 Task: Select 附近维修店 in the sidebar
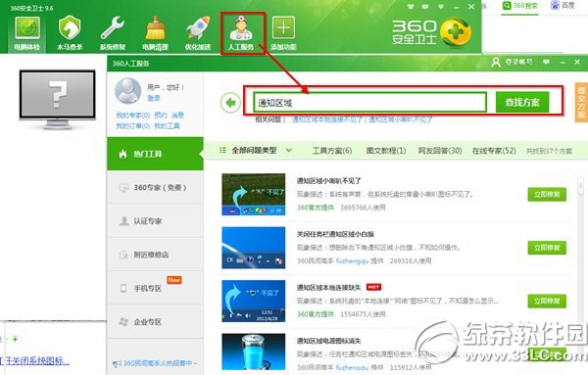tap(155, 255)
